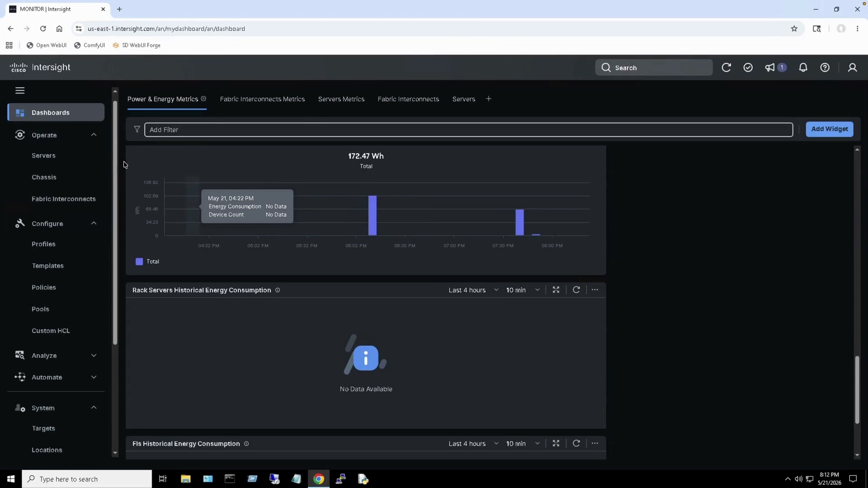Switch to Servers Metrics tab
Viewport: 868px width, 488px height.
pos(341,99)
